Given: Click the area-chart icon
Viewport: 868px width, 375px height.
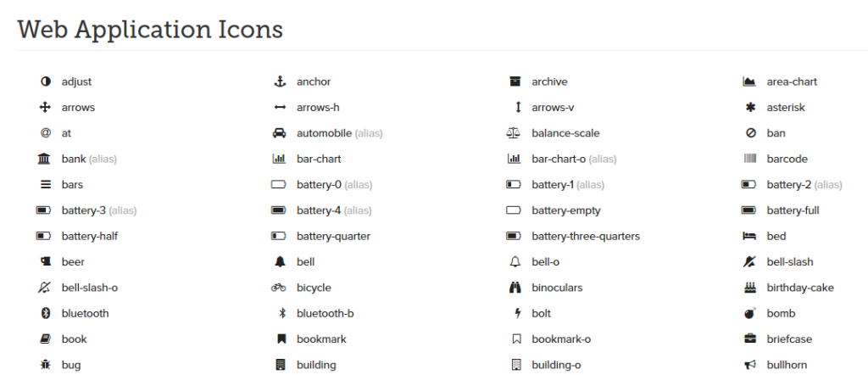Looking at the screenshot, I should tap(748, 82).
